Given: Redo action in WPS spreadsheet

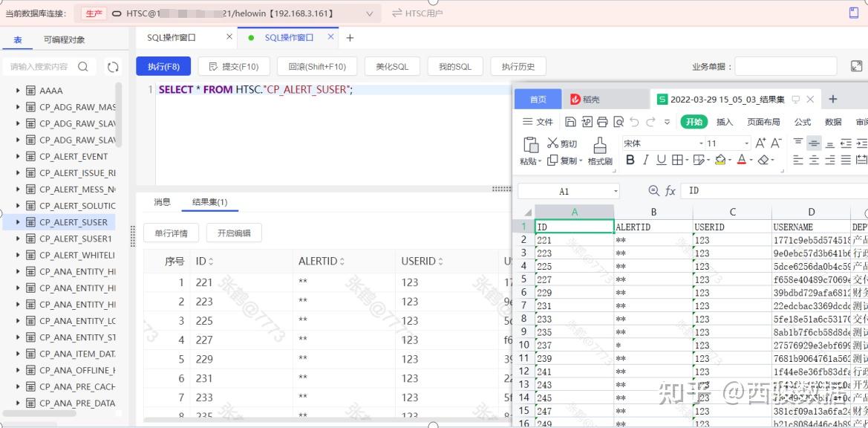Looking at the screenshot, I should (651, 122).
